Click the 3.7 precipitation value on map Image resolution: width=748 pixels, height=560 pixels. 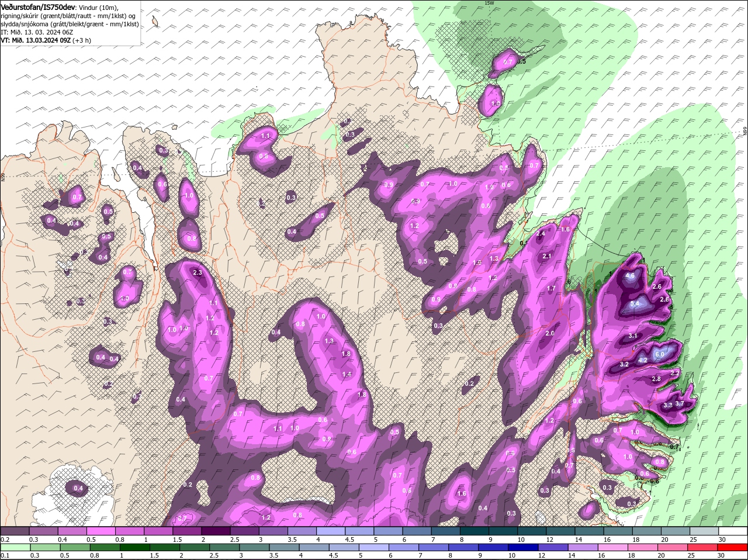(x=680, y=403)
